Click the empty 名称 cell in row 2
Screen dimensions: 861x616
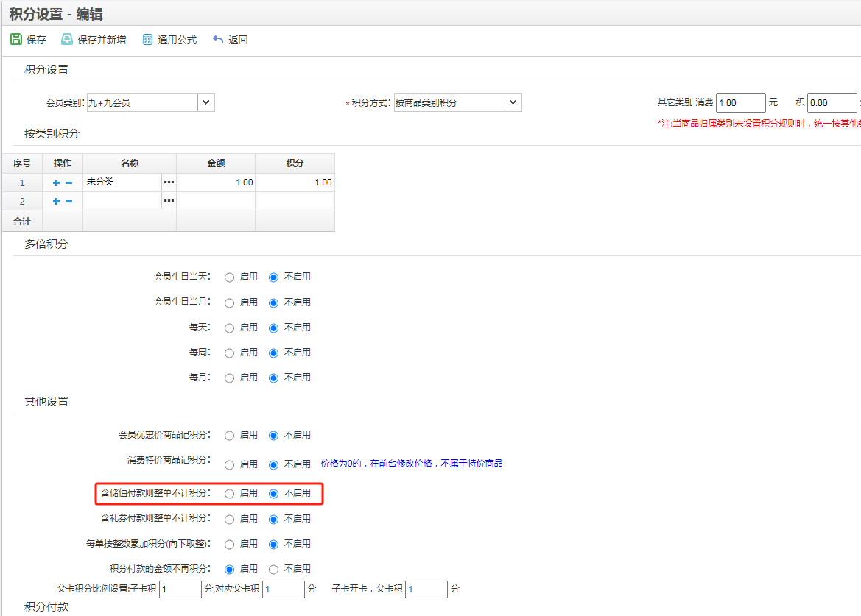(122, 201)
